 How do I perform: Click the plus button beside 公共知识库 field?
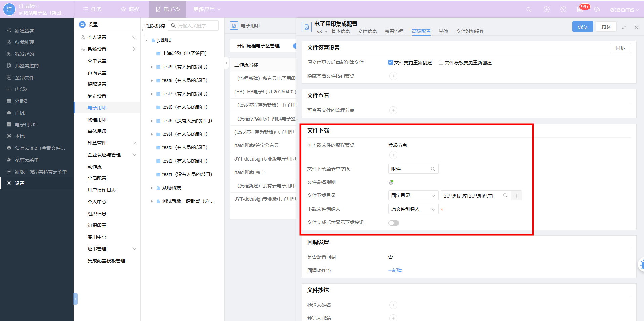click(516, 196)
